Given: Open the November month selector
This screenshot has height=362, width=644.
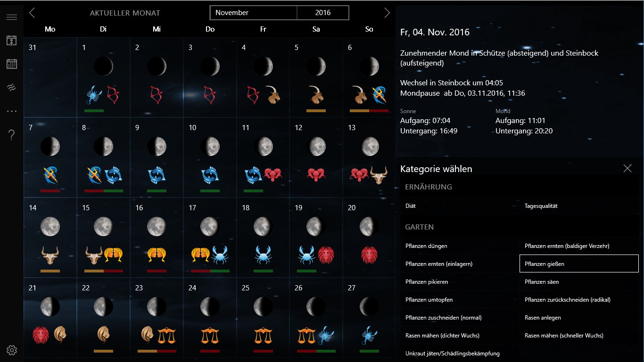Looking at the screenshot, I should coord(253,13).
